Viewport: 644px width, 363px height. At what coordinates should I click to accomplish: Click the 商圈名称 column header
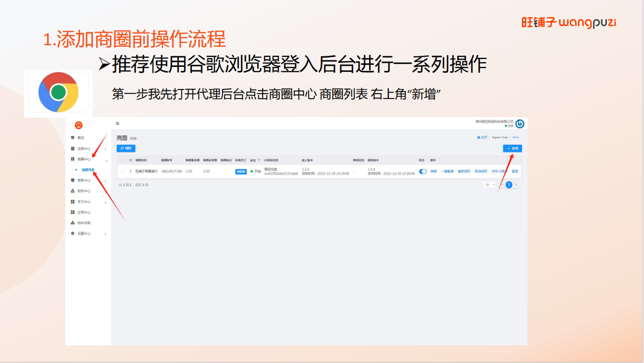[x=141, y=160]
